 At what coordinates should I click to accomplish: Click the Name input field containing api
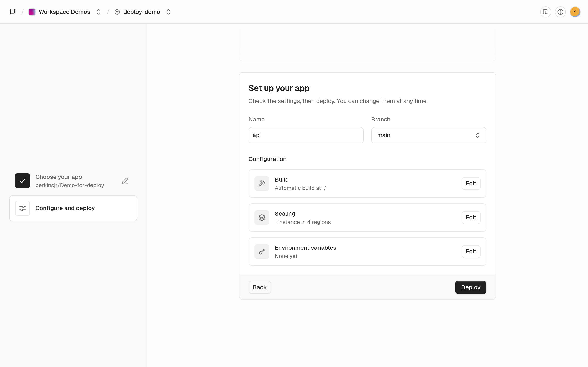306,135
